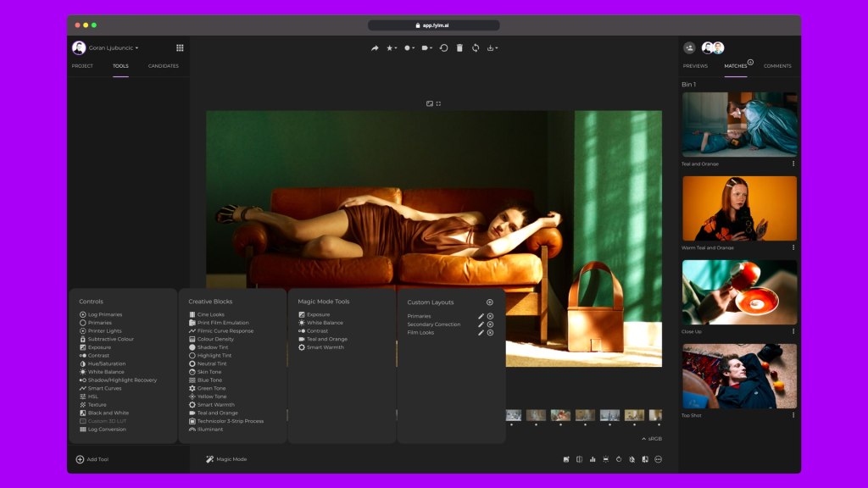Click the add image icon in bottom toolbar
Image resolution: width=868 pixels, height=488 pixels.
(x=565, y=459)
